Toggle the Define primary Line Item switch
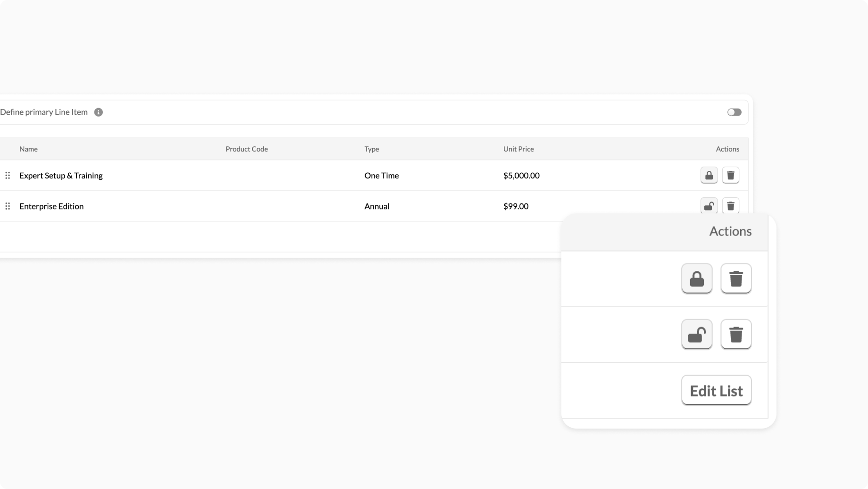The image size is (868, 489). point(734,112)
